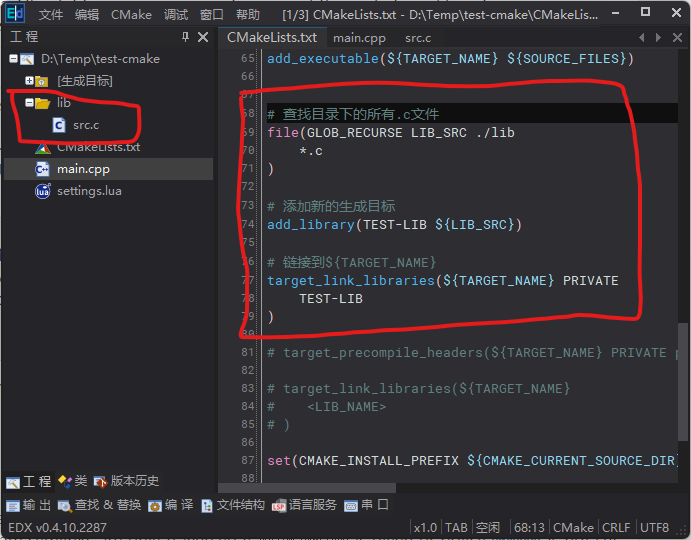The height and width of the screenshot is (540, 691).
Task: Select the D:\Temp\test-cmake root item
Action: [100, 59]
